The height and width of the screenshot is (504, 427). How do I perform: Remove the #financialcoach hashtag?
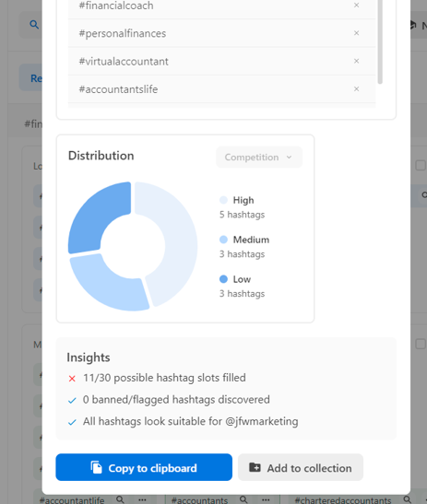tap(356, 6)
